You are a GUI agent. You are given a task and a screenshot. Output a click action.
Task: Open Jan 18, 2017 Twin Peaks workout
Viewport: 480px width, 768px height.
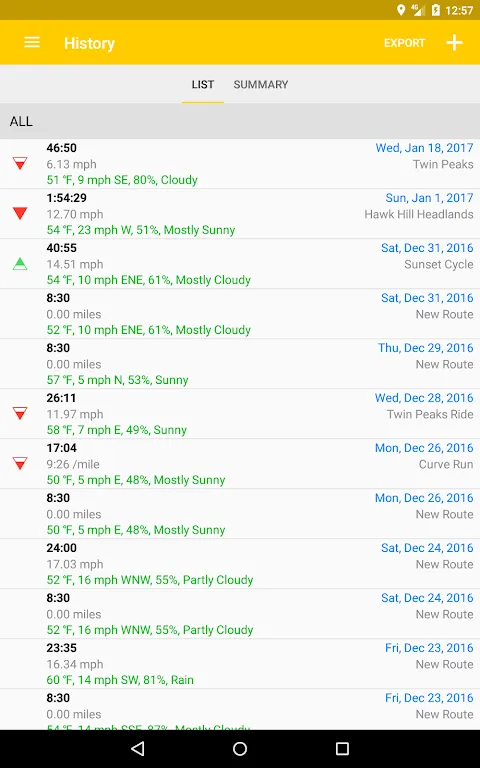(x=240, y=164)
